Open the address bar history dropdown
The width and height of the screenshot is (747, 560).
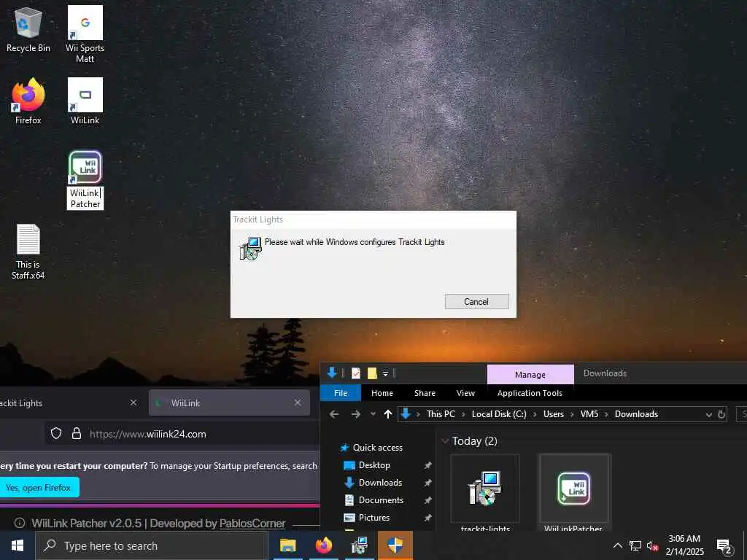tap(709, 415)
